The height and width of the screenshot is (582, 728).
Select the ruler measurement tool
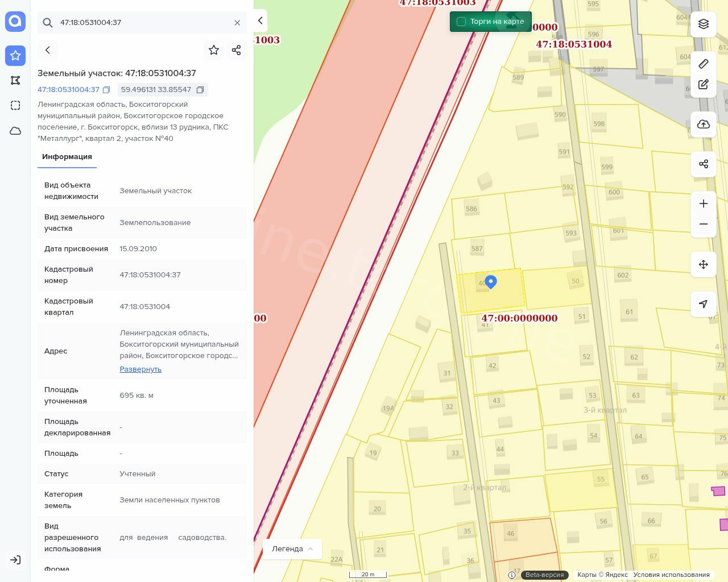[704, 64]
